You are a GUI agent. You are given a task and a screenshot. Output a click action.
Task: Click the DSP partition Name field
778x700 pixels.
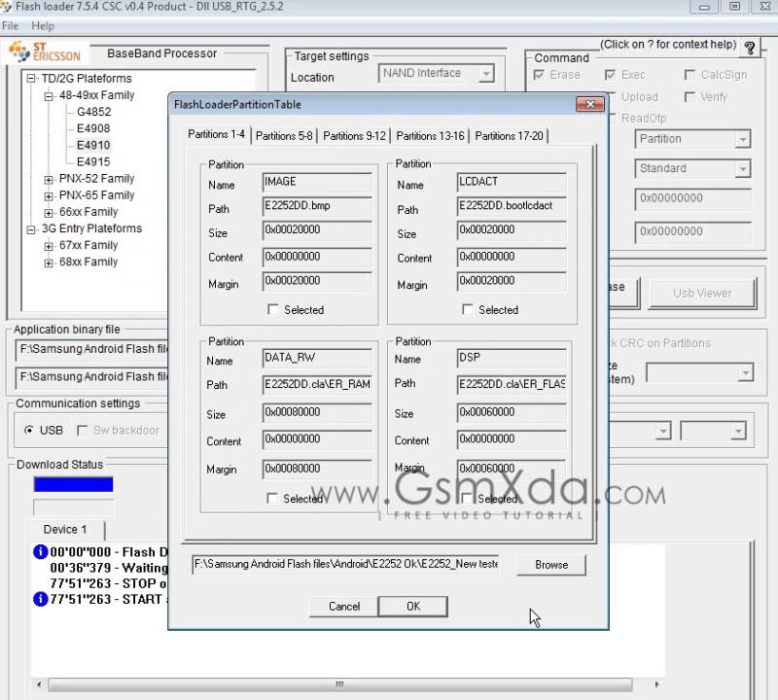pyautogui.click(x=512, y=358)
